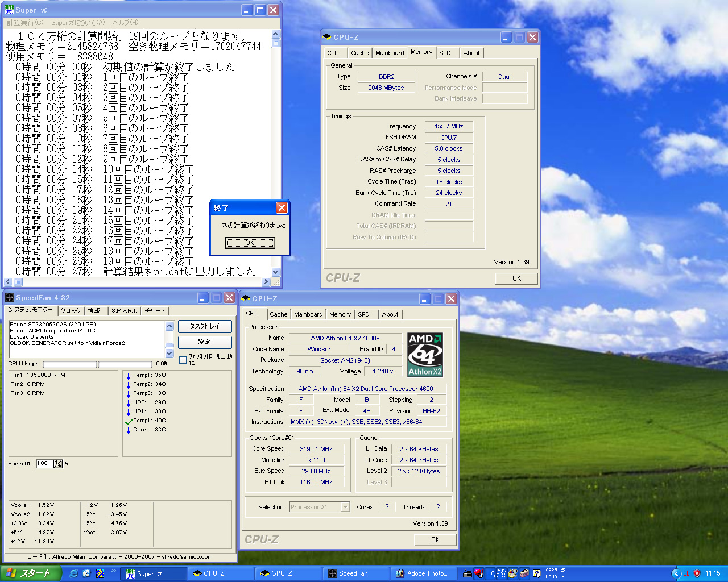Toggle the CAPS indicator on language bar
The height and width of the screenshot is (582, 728).
[x=551, y=569]
